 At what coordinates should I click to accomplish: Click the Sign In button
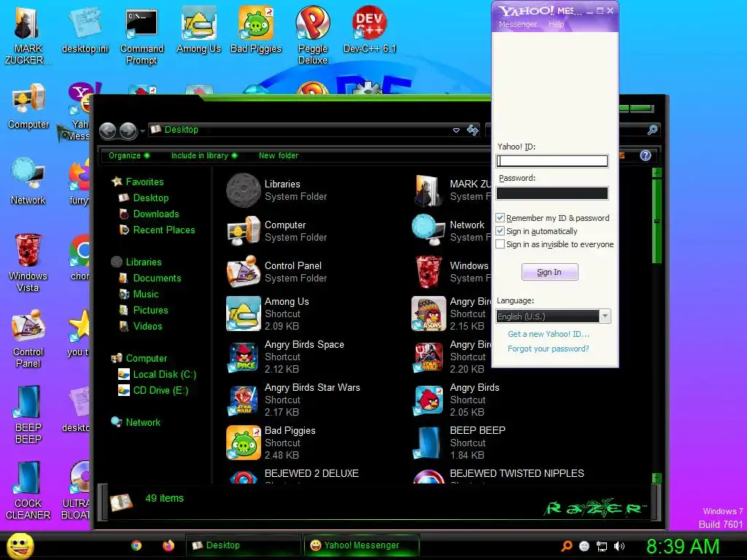pos(550,272)
